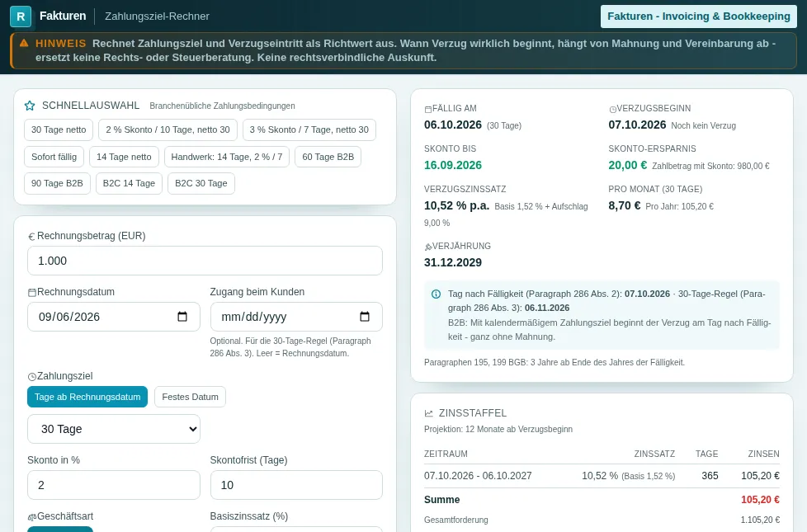Click the R app logo icon
Screen dimensions: 807x532
click(x=21, y=16)
